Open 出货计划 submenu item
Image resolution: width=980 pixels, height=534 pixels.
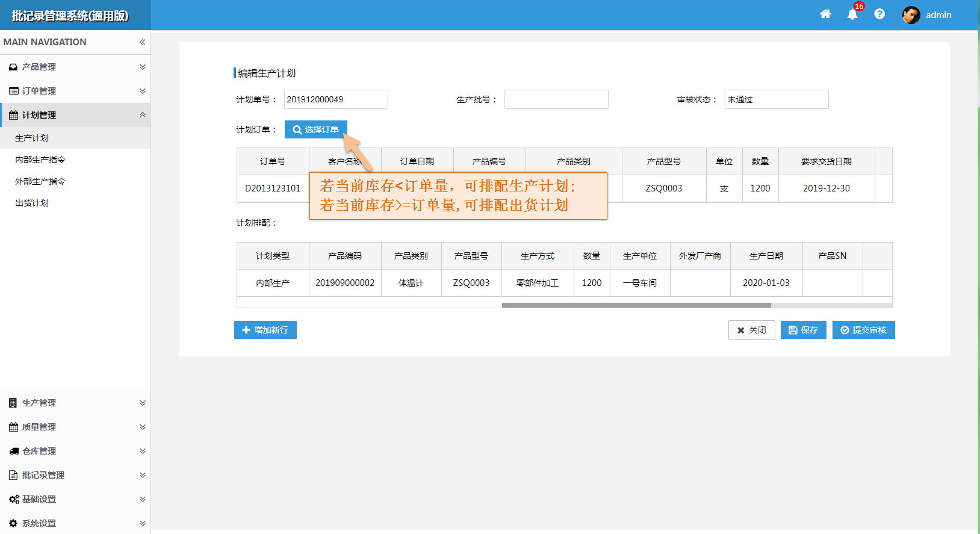tap(32, 203)
